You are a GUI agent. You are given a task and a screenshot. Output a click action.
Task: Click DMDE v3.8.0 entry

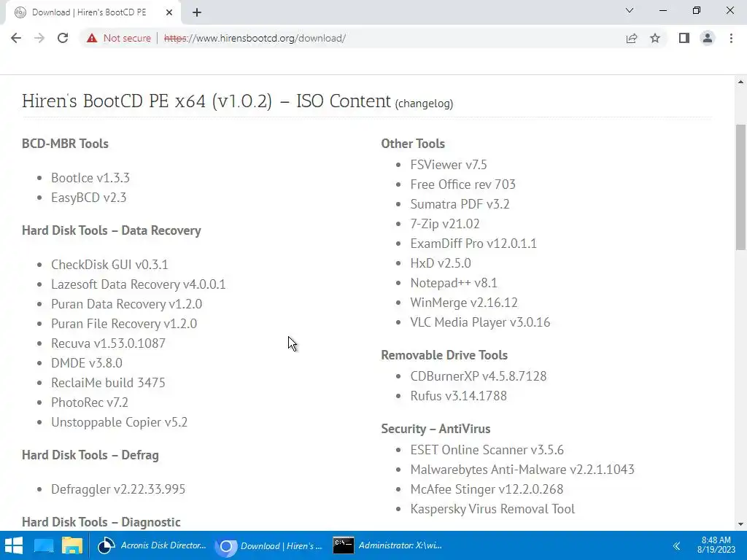(87, 363)
